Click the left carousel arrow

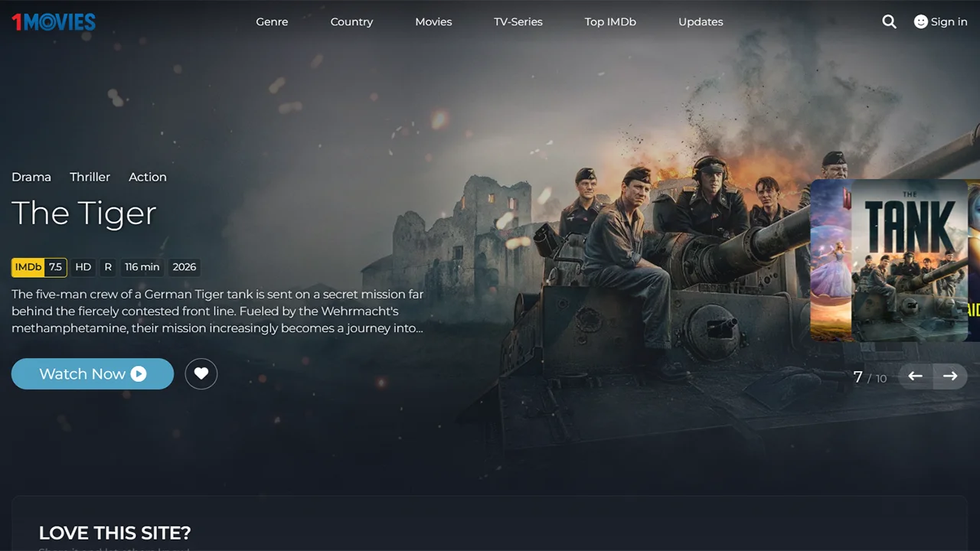click(x=915, y=376)
